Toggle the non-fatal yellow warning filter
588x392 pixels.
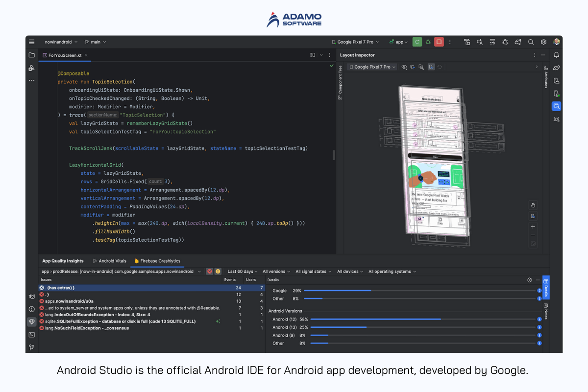pyautogui.click(x=218, y=271)
